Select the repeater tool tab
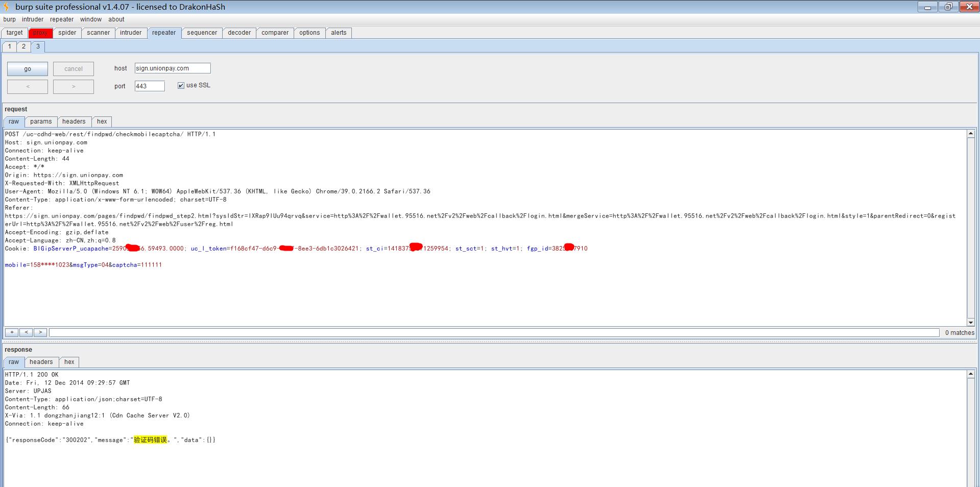The height and width of the screenshot is (487, 980). click(164, 33)
